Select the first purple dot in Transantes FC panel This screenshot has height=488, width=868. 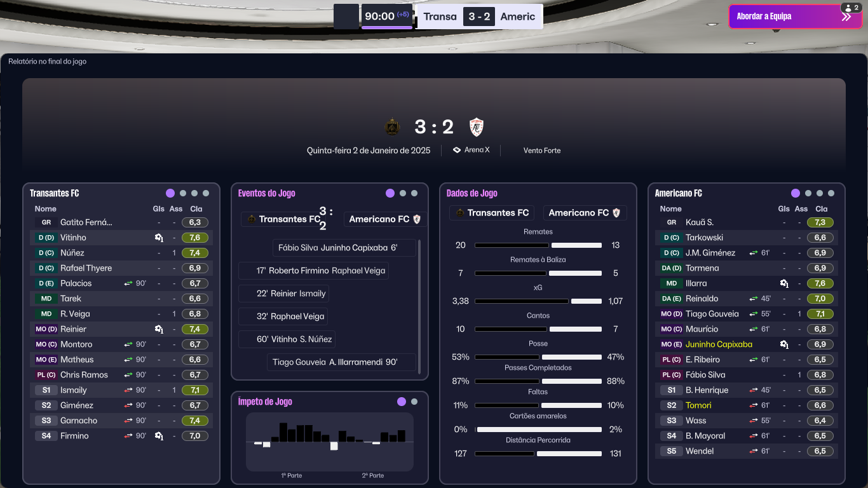[170, 193]
